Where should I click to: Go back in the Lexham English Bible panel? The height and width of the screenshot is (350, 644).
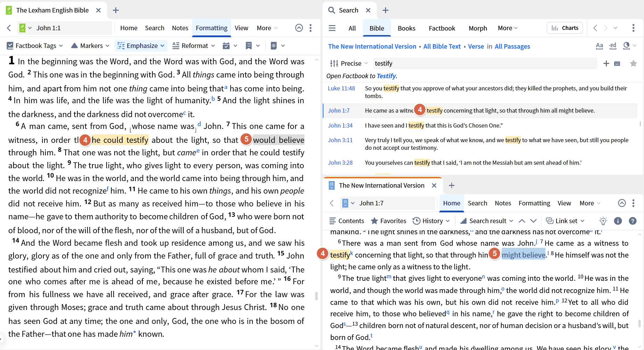(x=9, y=28)
